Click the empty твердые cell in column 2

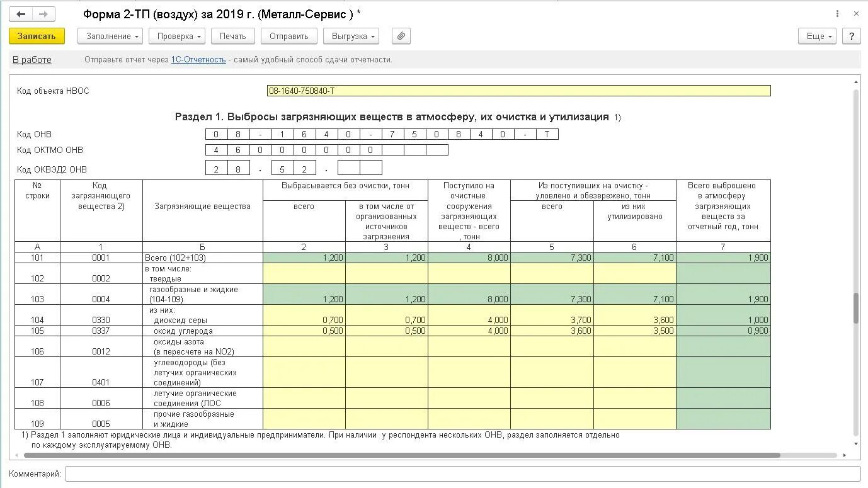click(304, 273)
